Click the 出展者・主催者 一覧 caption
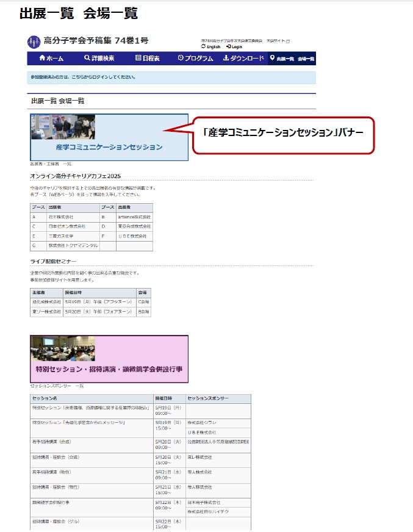 pos(51,164)
